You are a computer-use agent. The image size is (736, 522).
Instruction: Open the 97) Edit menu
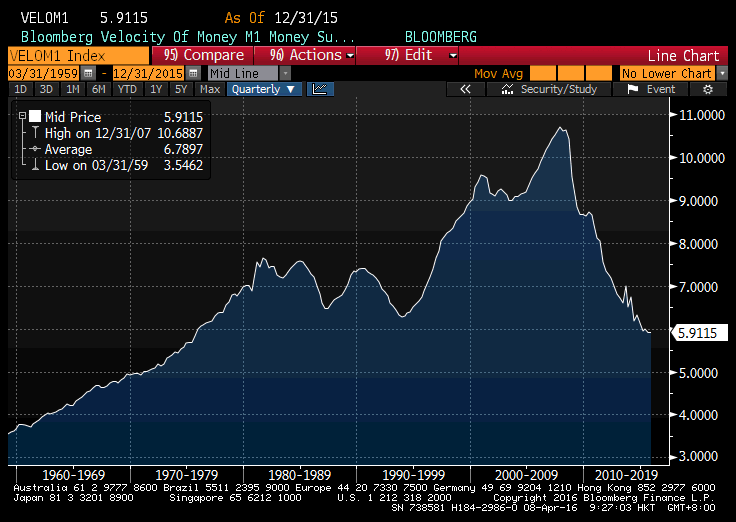pyautogui.click(x=422, y=55)
